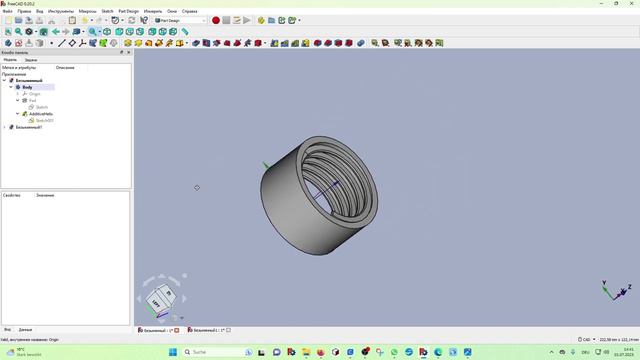
Task: Click the Open document folder icon
Action: (x=18, y=20)
